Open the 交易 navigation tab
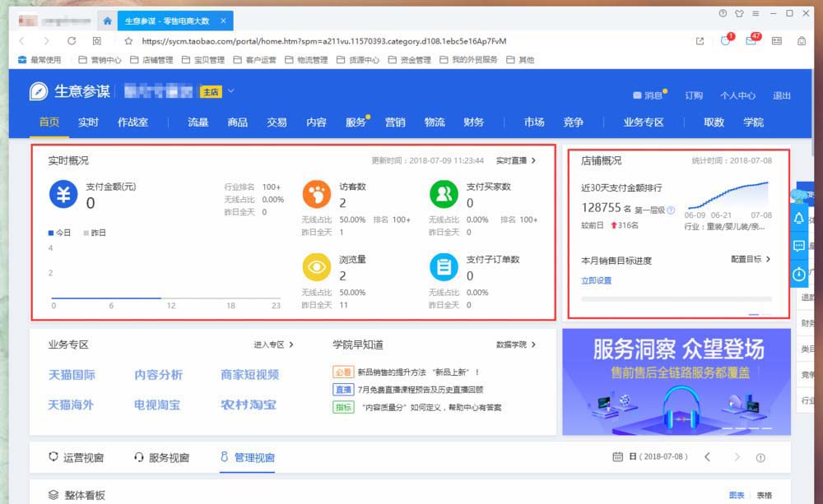 277,123
